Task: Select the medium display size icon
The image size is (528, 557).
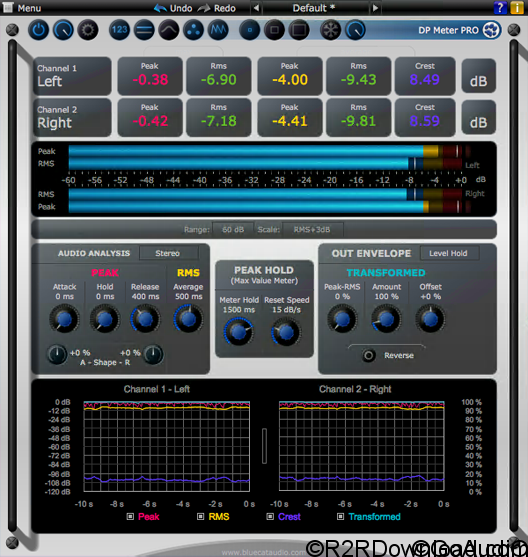Action: pos(274,30)
